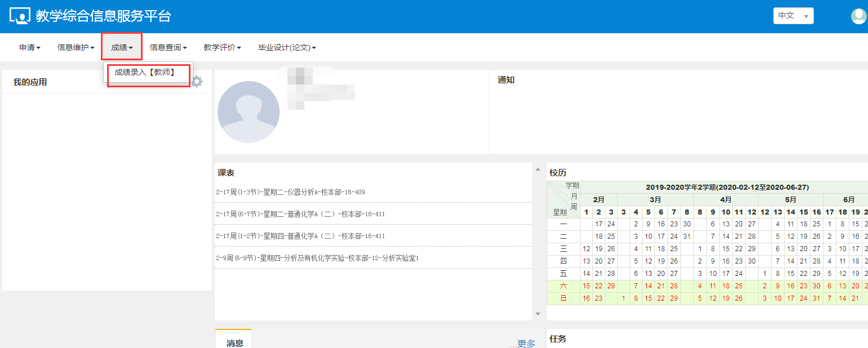Expand the 申请 menu
The height and width of the screenshot is (348, 868).
(x=29, y=48)
